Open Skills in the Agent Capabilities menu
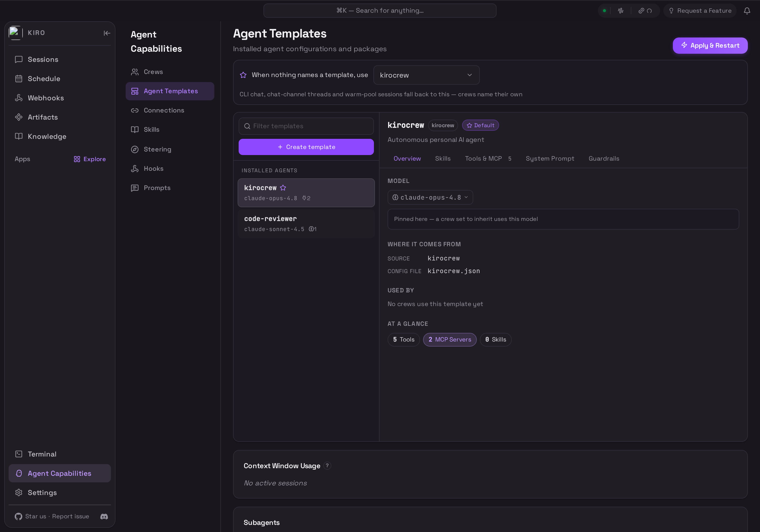The image size is (760, 532). (x=170, y=129)
